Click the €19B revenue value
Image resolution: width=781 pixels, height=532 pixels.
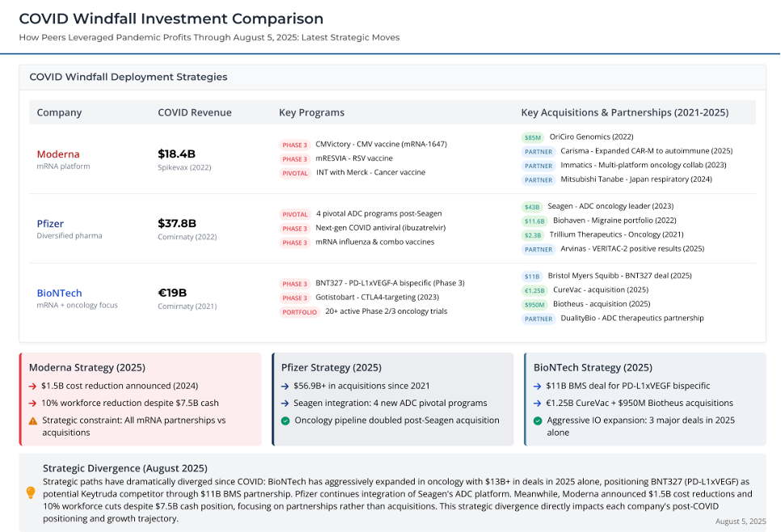[172, 293]
